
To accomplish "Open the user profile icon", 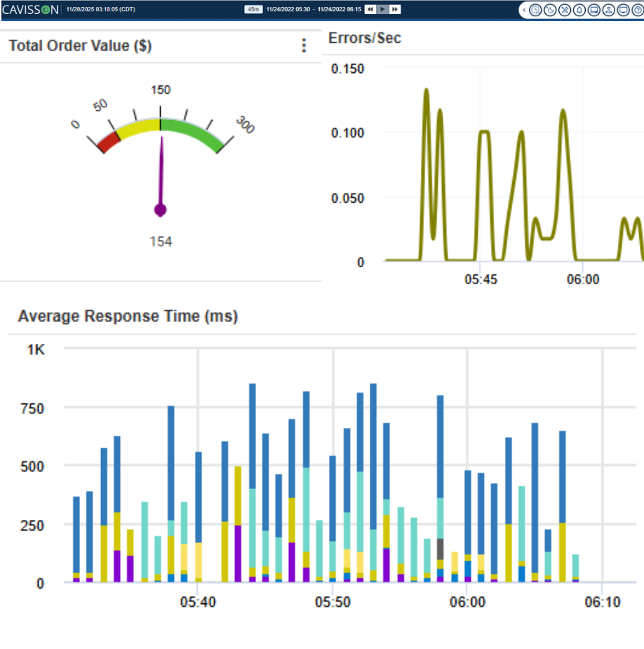I will 608,10.
